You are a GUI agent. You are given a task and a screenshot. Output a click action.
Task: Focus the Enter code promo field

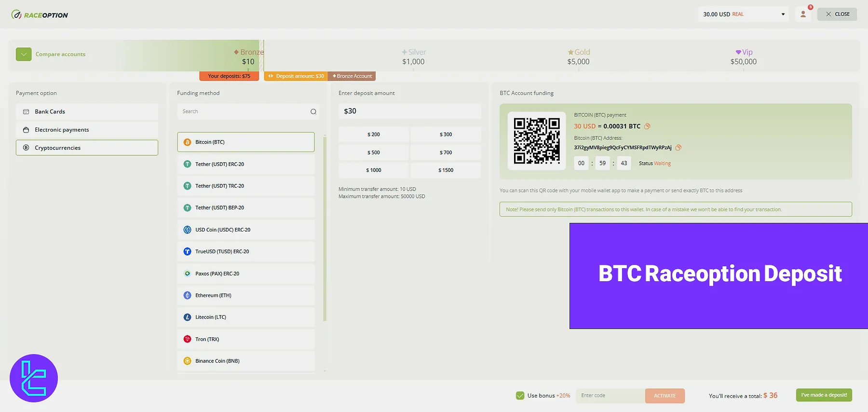(610, 396)
